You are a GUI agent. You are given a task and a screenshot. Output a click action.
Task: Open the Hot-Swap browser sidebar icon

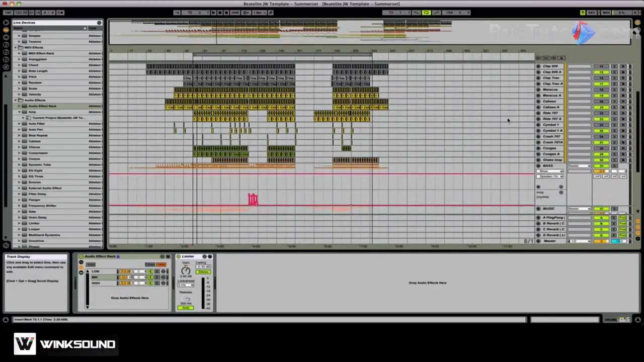coord(6,67)
